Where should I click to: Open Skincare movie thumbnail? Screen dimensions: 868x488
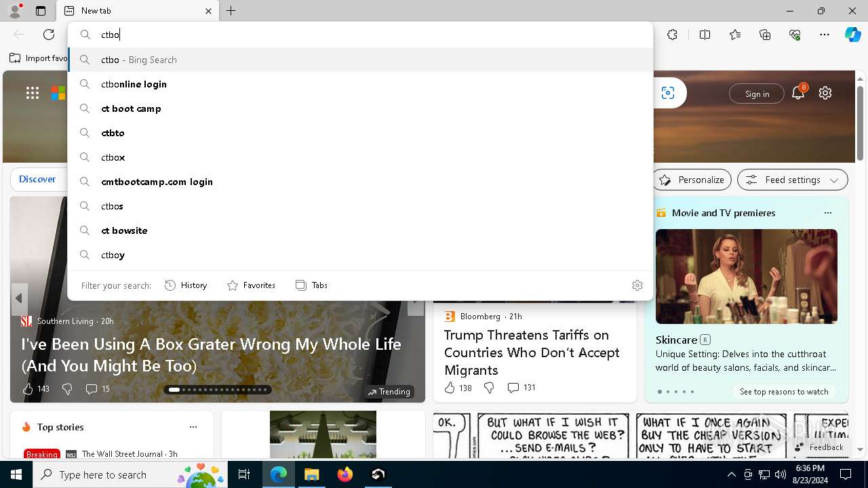747,276
